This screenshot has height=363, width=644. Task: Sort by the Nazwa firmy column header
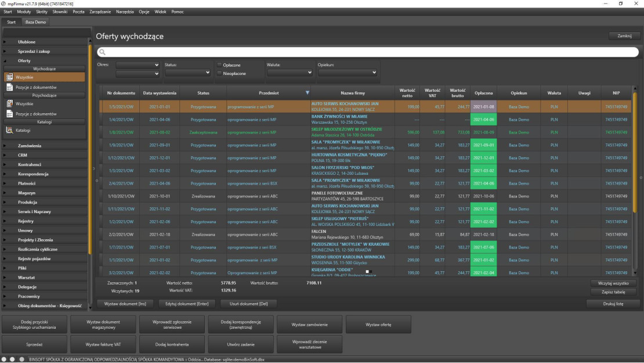pos(353,93)
